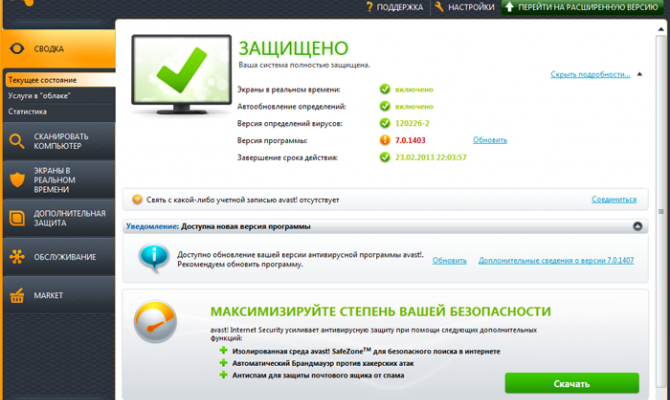Click Максимизируйте степень вашей безопасности heading

click(x=380, y=312)
